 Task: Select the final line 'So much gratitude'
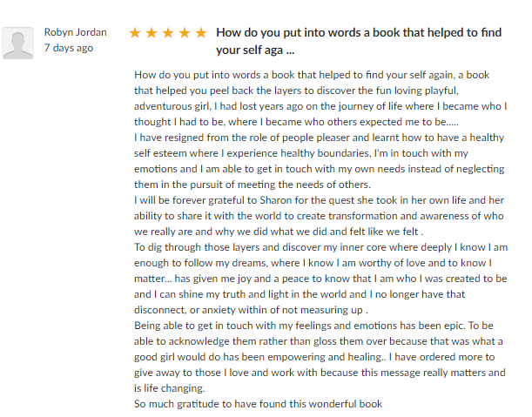pyautogui.click(x=258, y=404)
